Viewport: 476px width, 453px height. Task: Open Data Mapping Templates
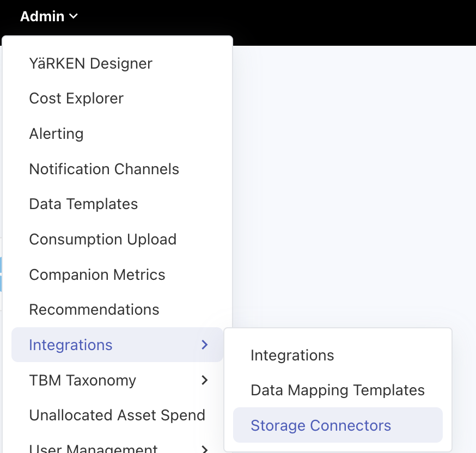337,390
